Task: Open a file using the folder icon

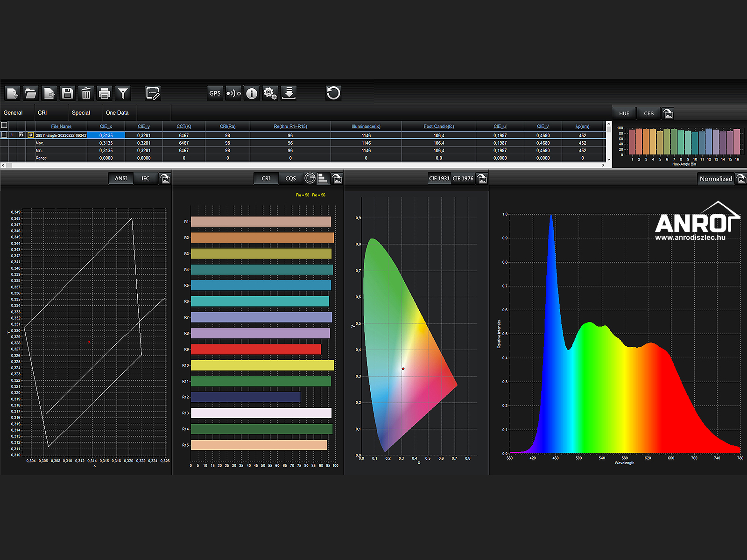Action: [31, 93]
